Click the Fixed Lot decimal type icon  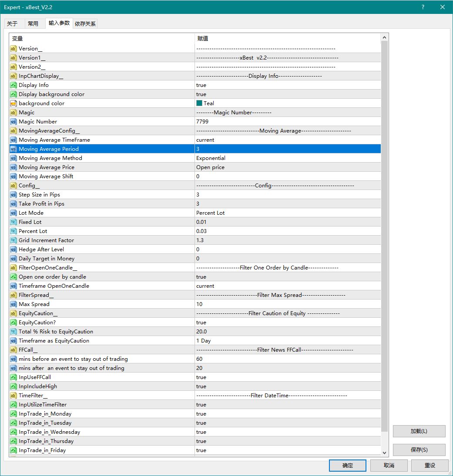pos(13,222)
